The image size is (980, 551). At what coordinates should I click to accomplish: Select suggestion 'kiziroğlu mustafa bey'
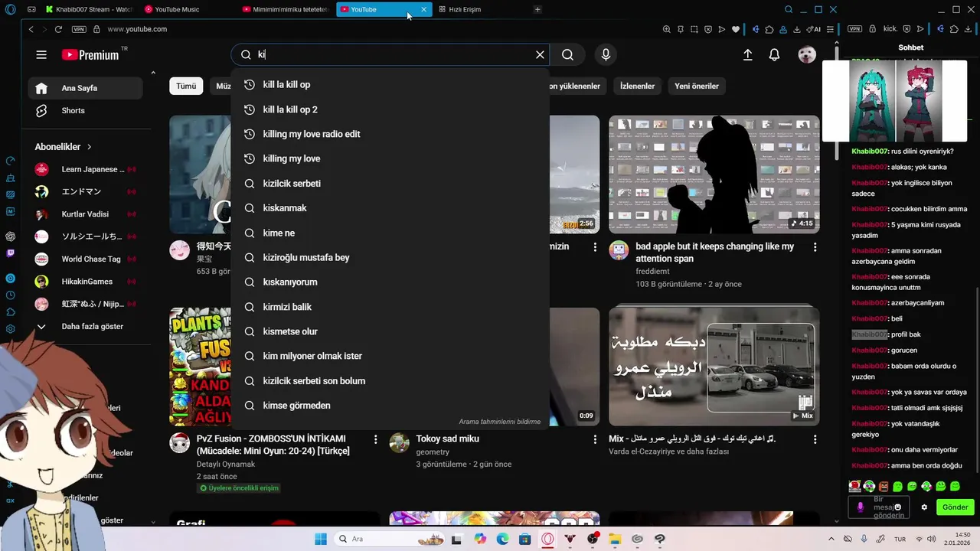[390, 257]
